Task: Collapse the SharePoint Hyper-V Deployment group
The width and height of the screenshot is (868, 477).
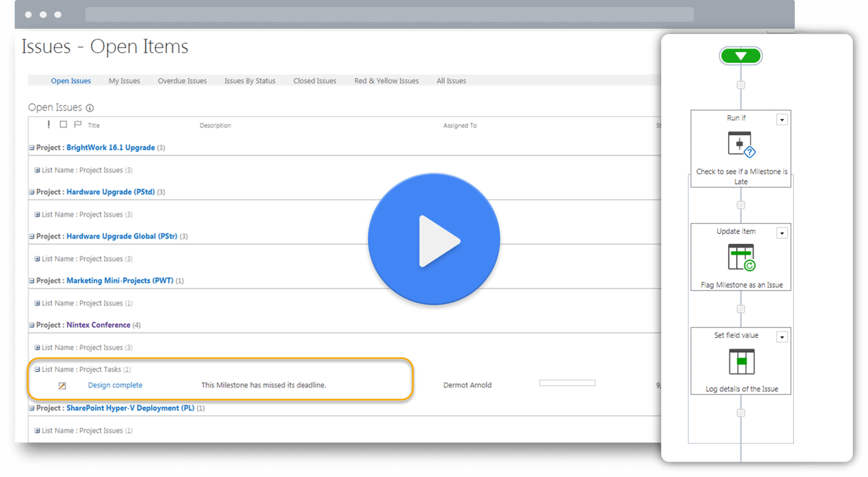Action: [32, 408]
